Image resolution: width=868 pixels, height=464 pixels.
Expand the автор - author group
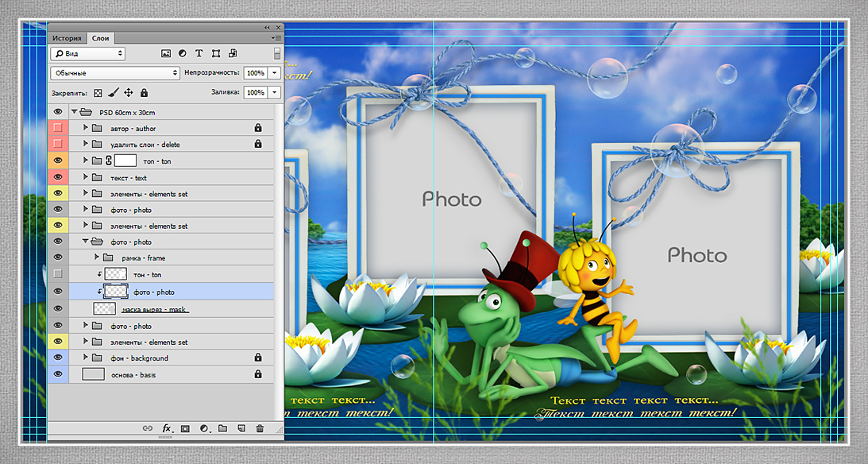(85, 128)
